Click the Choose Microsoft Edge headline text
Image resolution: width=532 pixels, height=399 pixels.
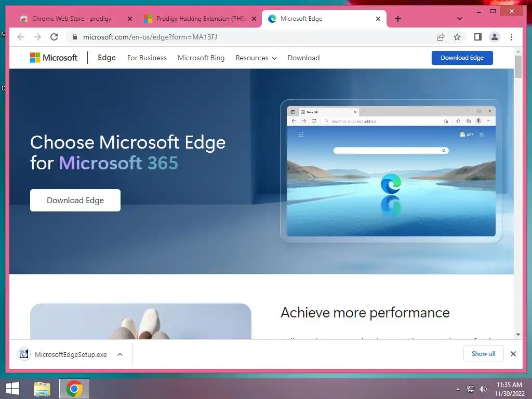click(128, 152)
